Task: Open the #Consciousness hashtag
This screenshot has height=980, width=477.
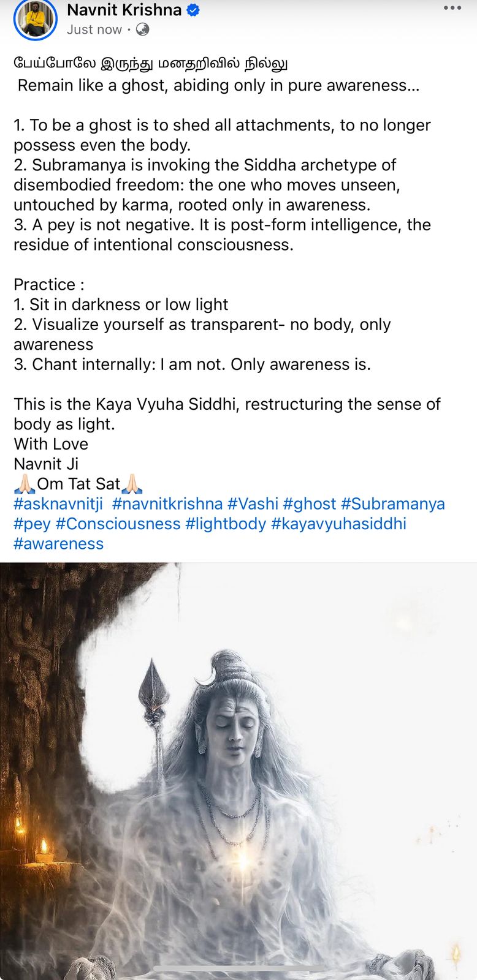Action: (118, 524)
